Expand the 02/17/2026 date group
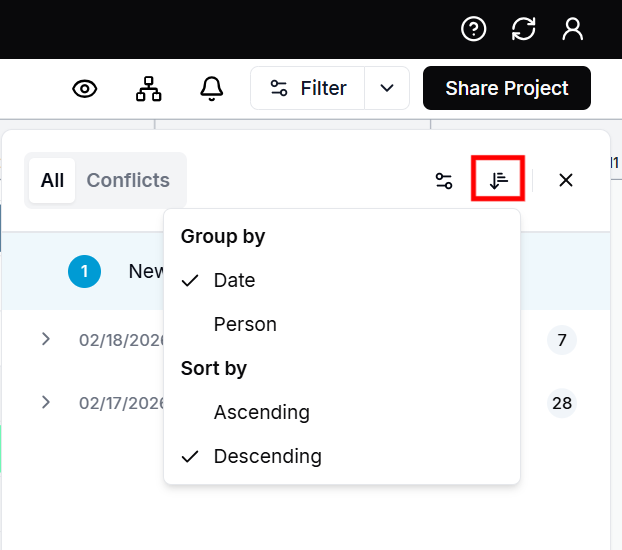The image size is (622, 550). pyautogui.click(x=46, y=403)
